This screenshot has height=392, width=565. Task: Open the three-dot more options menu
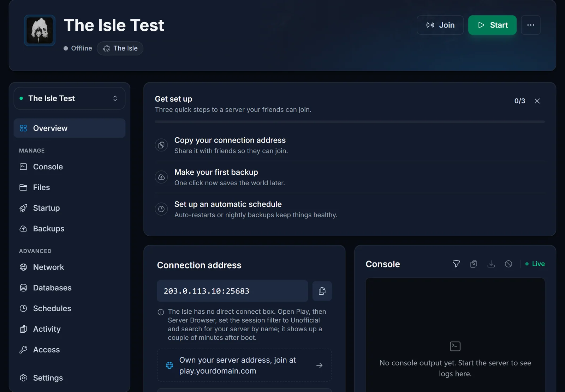(530, 25)
